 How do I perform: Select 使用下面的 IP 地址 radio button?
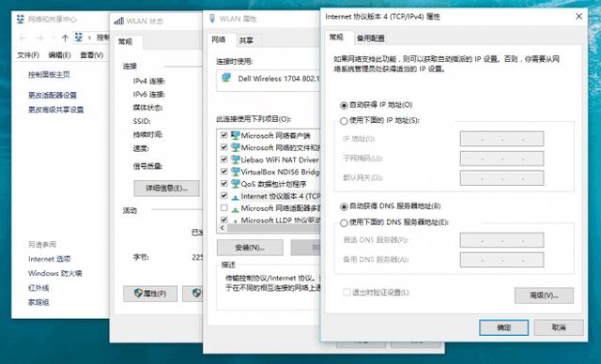[344, 121]
